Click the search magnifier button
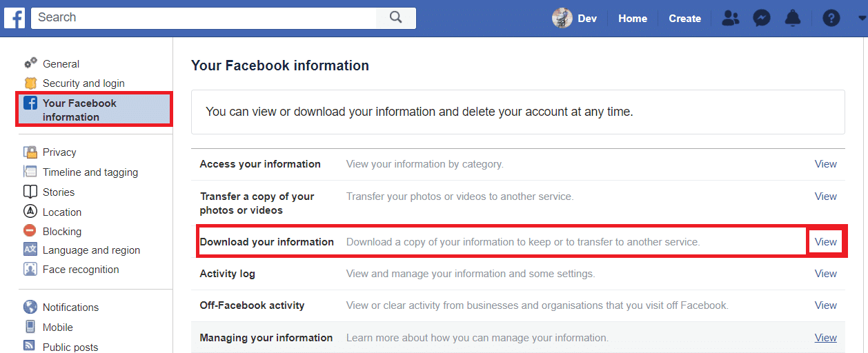Screen dimensions: 868x353 point(395,18)
